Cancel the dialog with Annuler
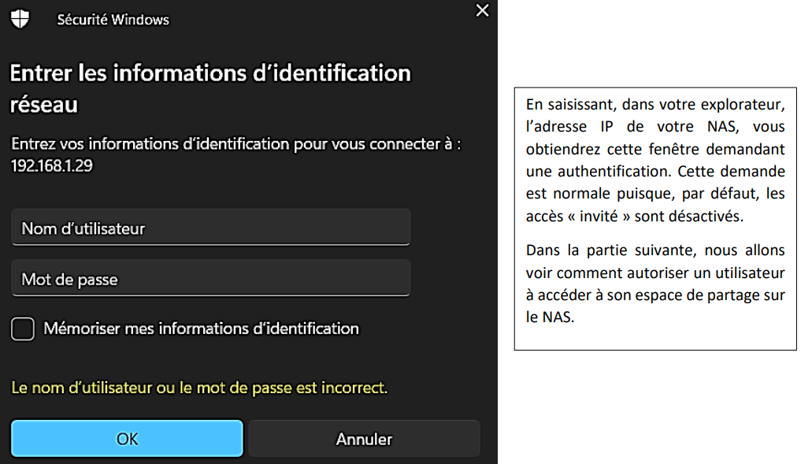This screenshot has width=812, height=464. [x=364, y=438]
